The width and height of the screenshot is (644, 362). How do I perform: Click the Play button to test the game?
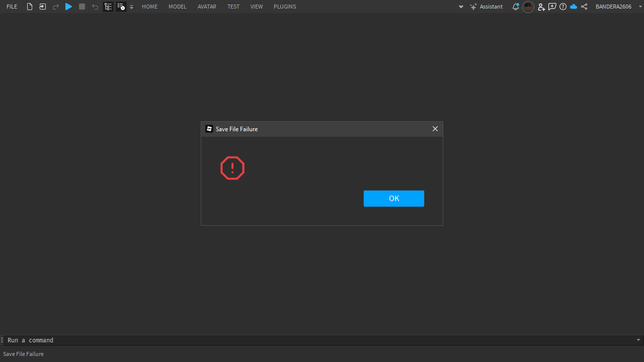click(69, 7)
